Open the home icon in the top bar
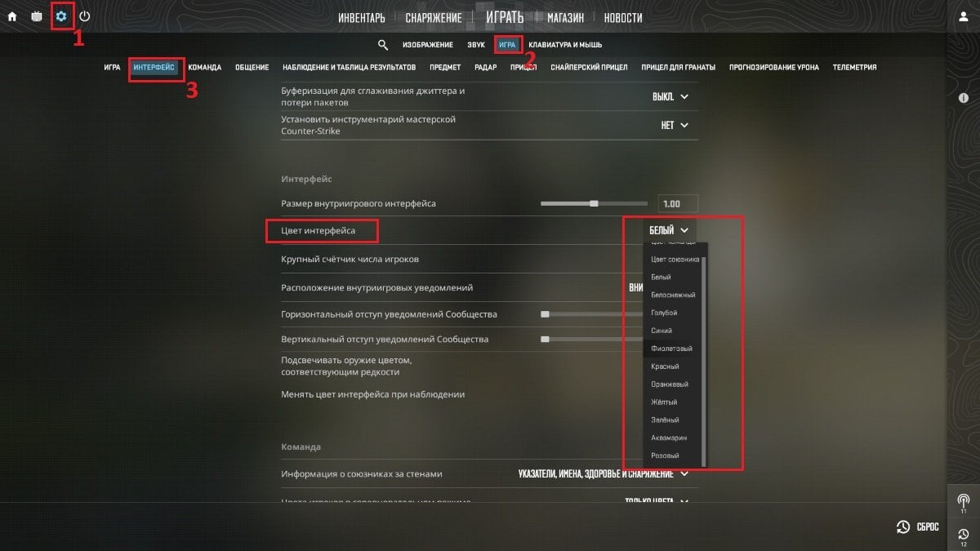Screen dimensions: 980x551 click(x=12, y=16)
